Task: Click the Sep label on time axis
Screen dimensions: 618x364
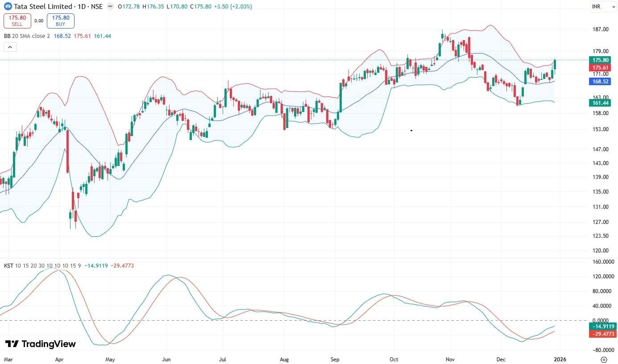Action: click(x=336, y=359)
